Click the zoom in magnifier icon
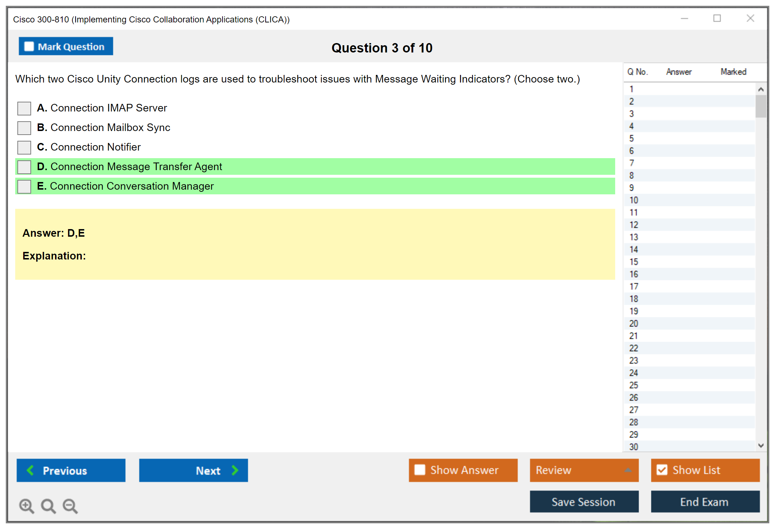 (x=26, y=505)
